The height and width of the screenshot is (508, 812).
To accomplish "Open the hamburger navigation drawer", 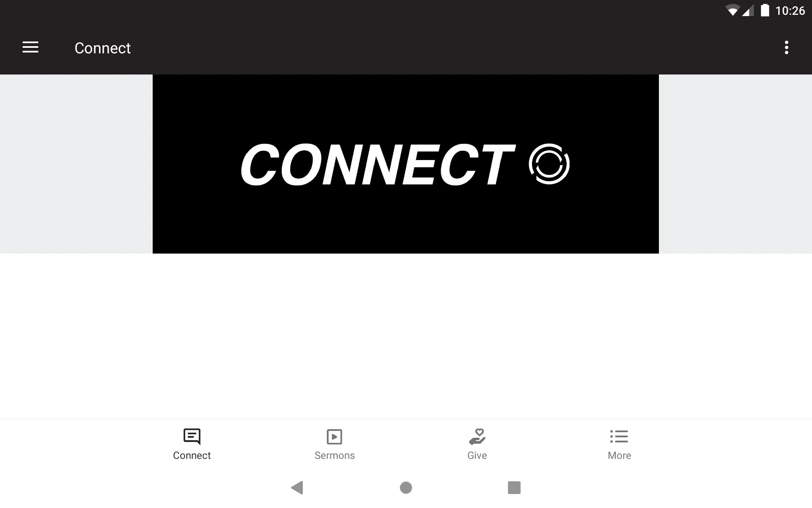I will click(x=30, y=47).
